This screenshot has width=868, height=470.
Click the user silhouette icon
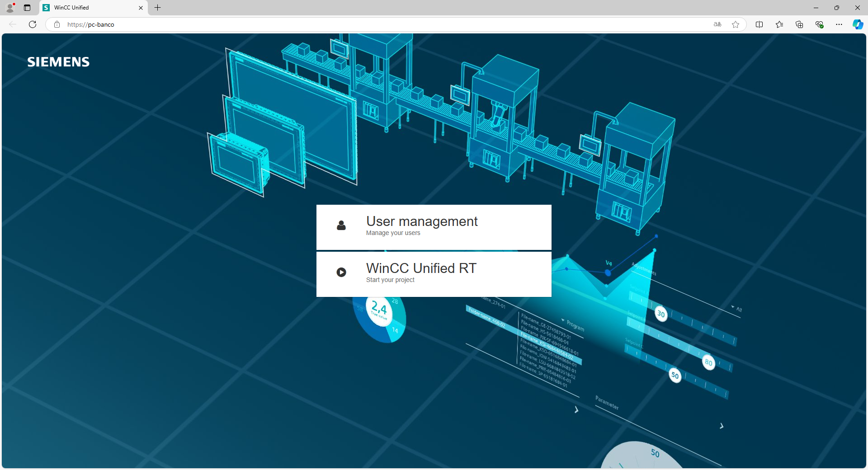tap(341, 225)
